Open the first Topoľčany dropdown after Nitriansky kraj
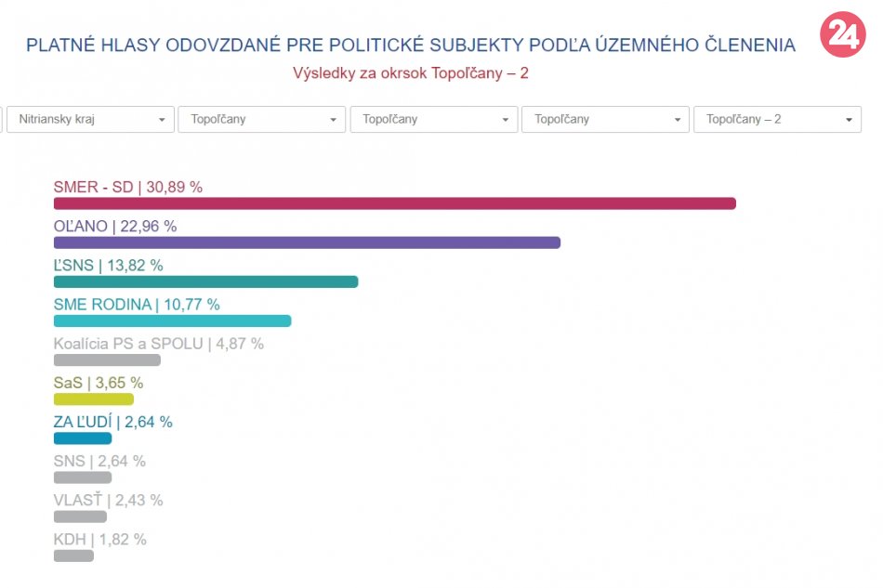The height and width of the screenshot is (588, 883). [261, 120]
